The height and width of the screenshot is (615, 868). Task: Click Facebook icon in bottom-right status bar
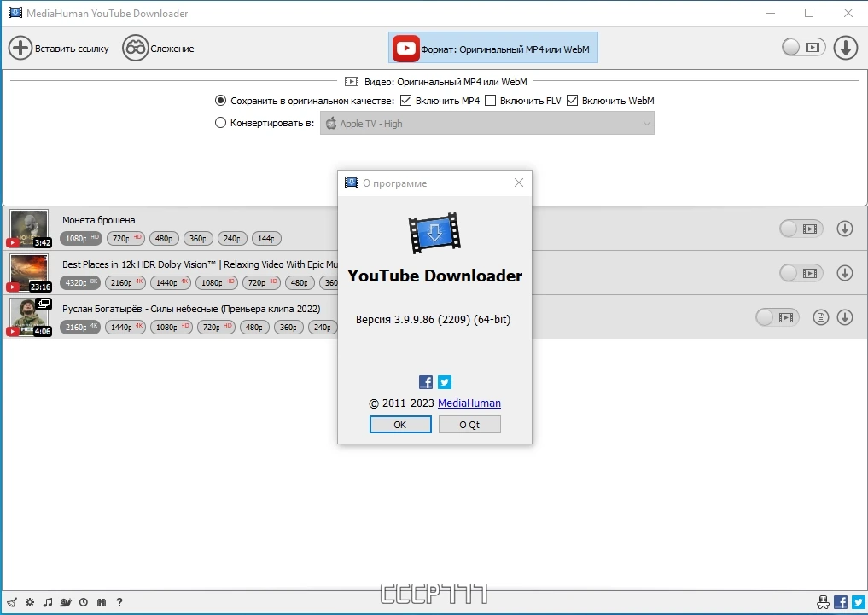pos(841,601)
